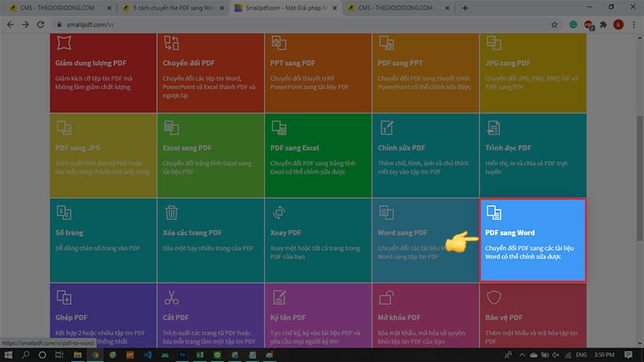This screenshot has width=644, height=362.
Task: Open the Xoay PDF title link
Action: 286,232
